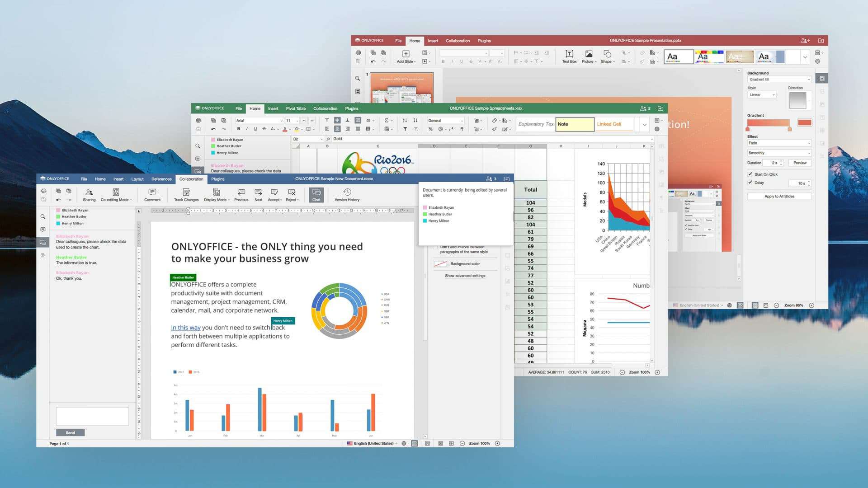Image resolution: width=868 pixels, height=488 pixels.
Task: Open Show advanced settings link
Action: pos(465,276)
